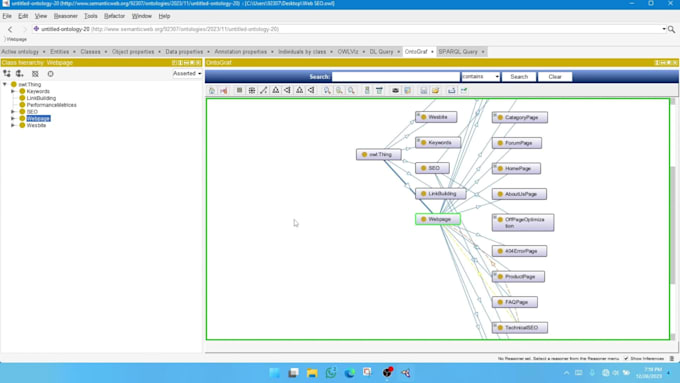The height and width of the screenshot is (383, 680).
Task: Select the HomePage node in the graph
Action: 516,168
